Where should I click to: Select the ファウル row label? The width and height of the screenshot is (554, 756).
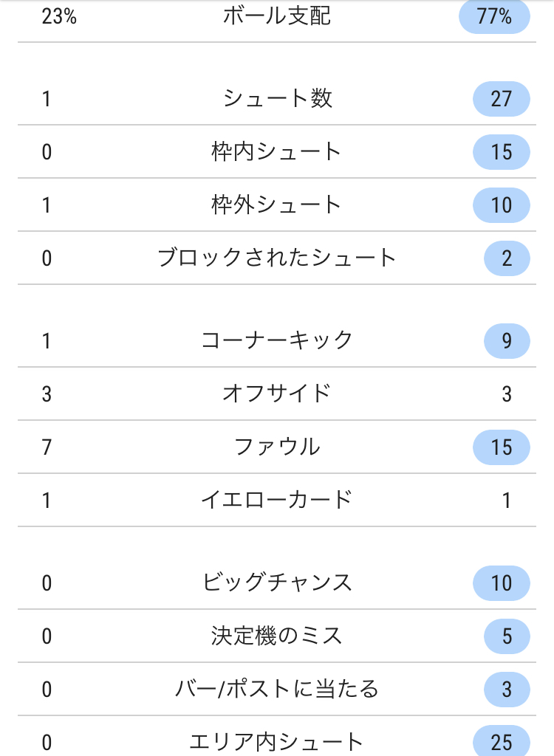point(277,447)
